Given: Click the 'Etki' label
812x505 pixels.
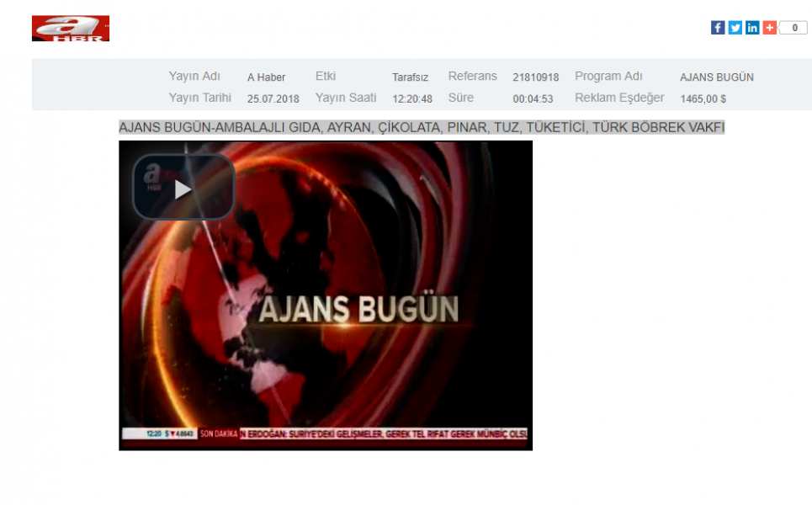Looking at the screenshot, I should 326,76.
